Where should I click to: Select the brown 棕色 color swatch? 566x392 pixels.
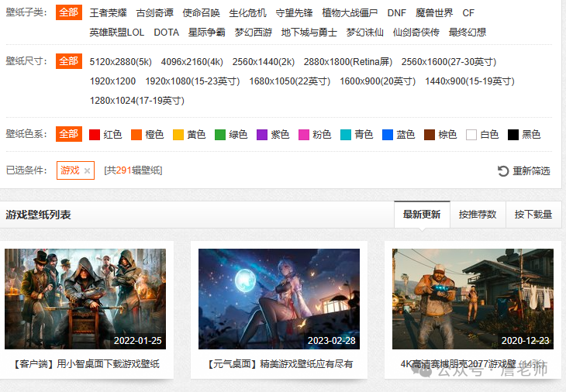pyautogui.click(x=430, y=135)
